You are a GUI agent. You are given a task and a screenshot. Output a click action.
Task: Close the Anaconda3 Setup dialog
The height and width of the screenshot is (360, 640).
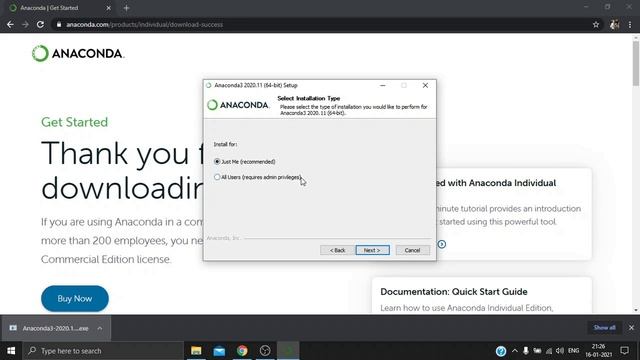pyautogui.click(x=425, y=85)
